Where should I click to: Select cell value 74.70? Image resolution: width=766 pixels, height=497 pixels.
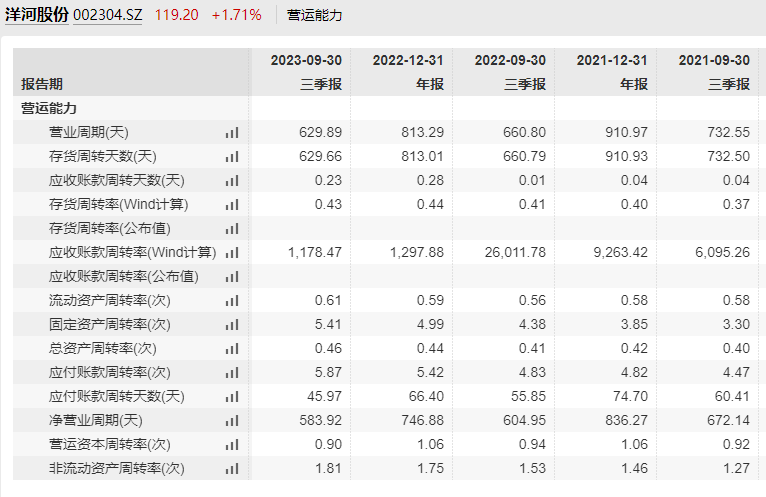630,396
